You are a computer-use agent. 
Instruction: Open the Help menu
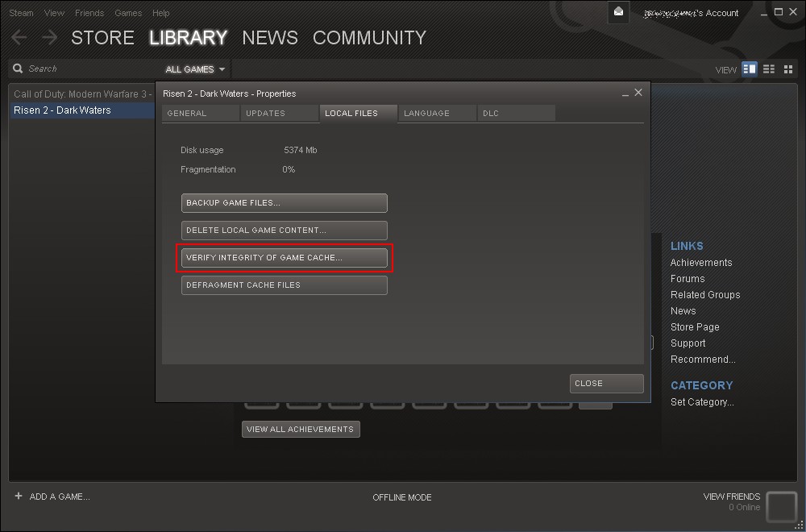click(x=161, y=13)
